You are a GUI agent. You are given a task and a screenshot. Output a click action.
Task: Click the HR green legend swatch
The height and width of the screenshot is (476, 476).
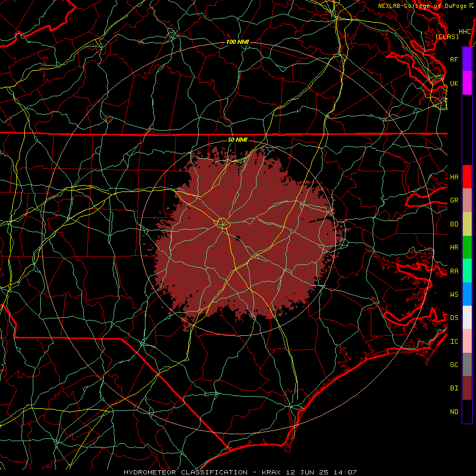tap(467, 248)
